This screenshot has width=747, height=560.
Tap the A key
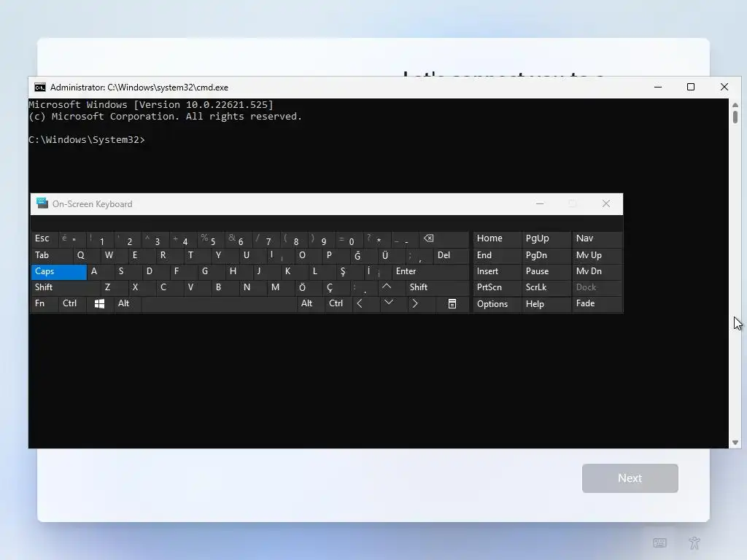[x=101, y=271]
